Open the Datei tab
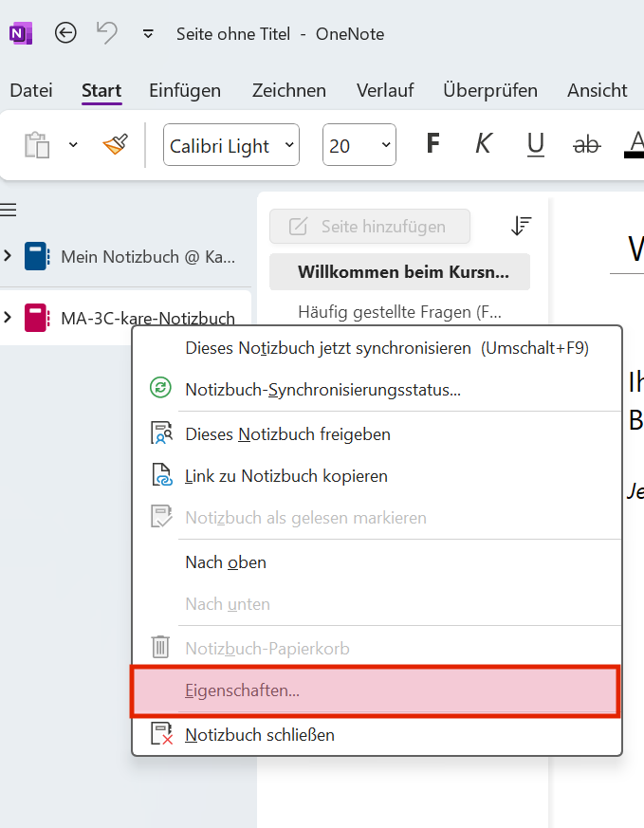Screen dimensions: 644x828 pyautogui.click(x=31, y=90)
